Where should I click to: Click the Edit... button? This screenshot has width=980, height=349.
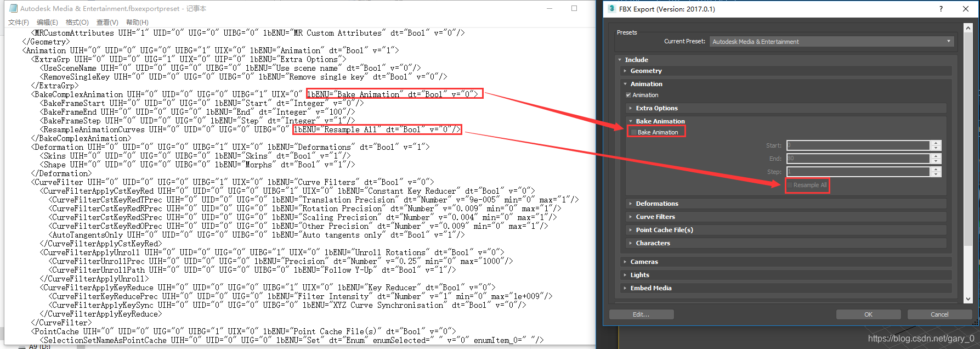point(641,314)
